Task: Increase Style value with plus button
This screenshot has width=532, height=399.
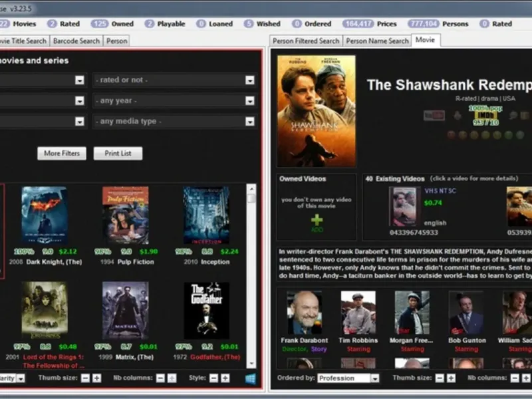Action: pos(225,378)
